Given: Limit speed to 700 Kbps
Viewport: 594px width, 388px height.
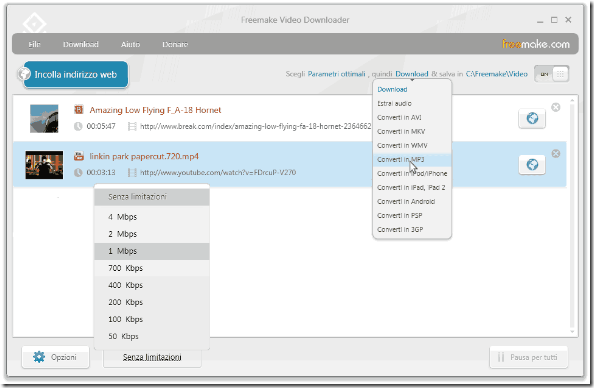Looking at the screenshot, I should coord(152,268).
